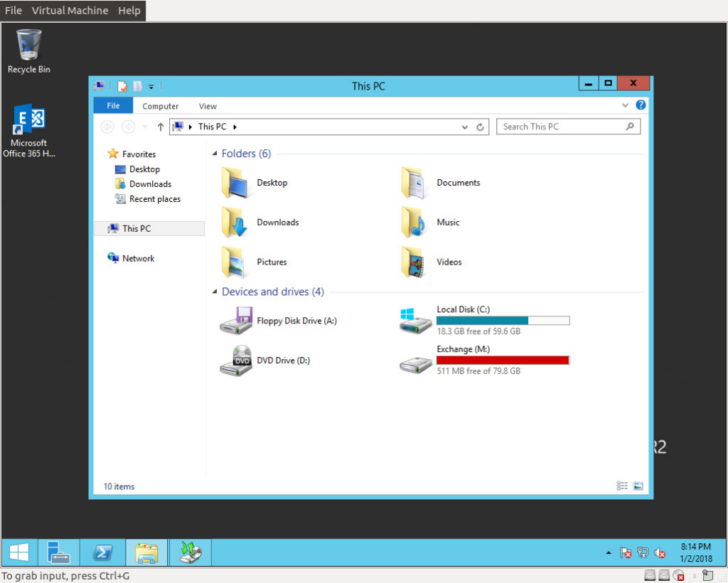The height and width of the screenshot is (583, 728).
Task: Select DVD Drive (D:)
Action: coord(265,360)
